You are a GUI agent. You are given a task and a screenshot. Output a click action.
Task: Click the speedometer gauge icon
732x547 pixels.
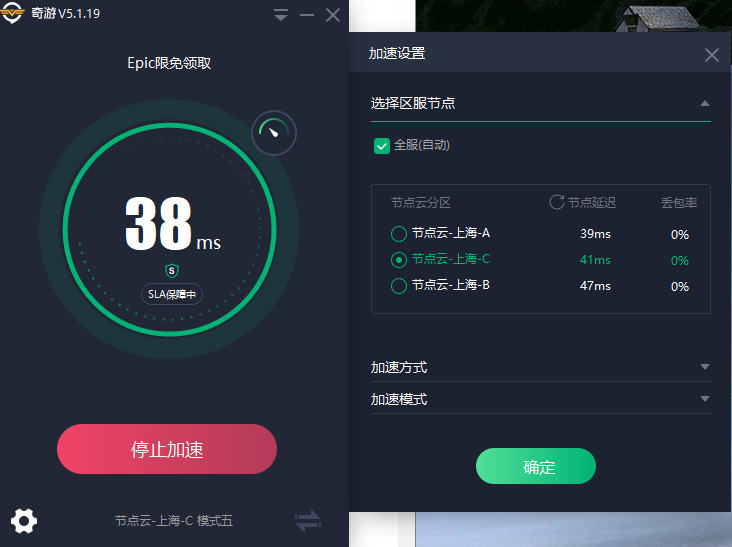[x=274, y=133]
